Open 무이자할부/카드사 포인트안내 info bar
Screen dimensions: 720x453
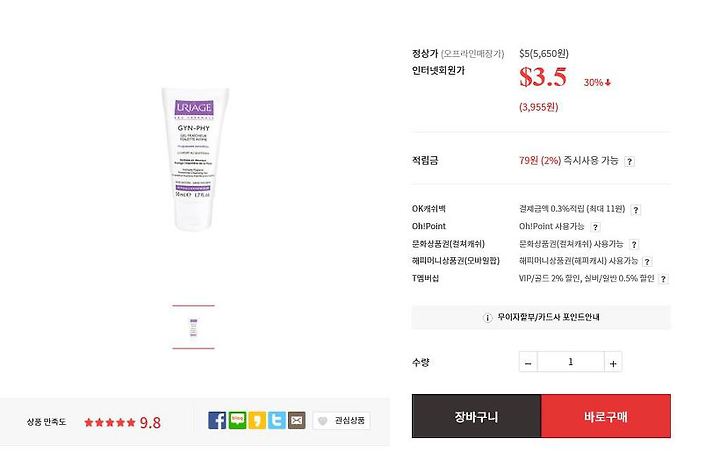tap(541, 318)
